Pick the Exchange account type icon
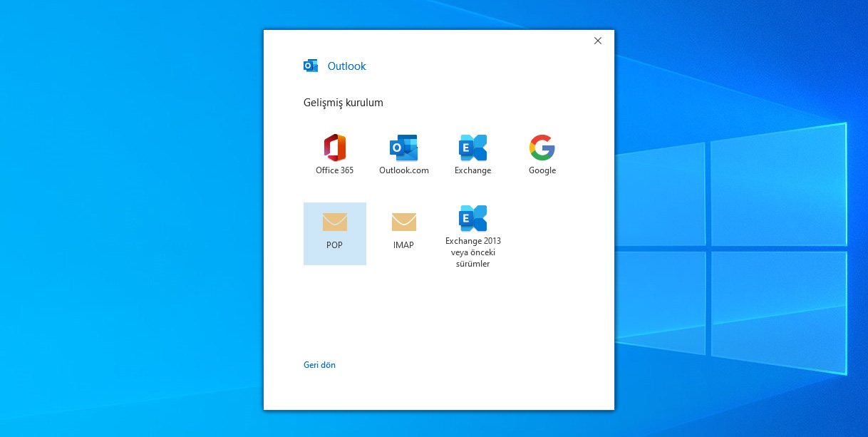This screenshot has width=868, height=437. [472, 148]
